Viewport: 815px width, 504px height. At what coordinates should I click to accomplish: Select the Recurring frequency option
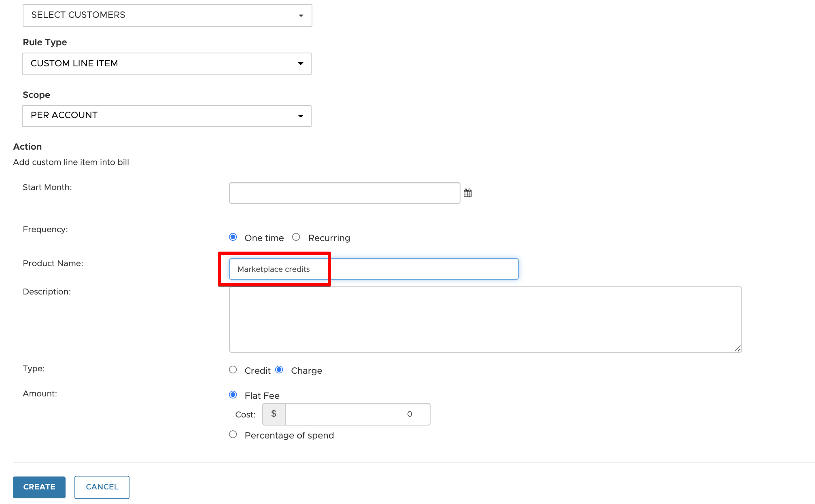(296, 237)
